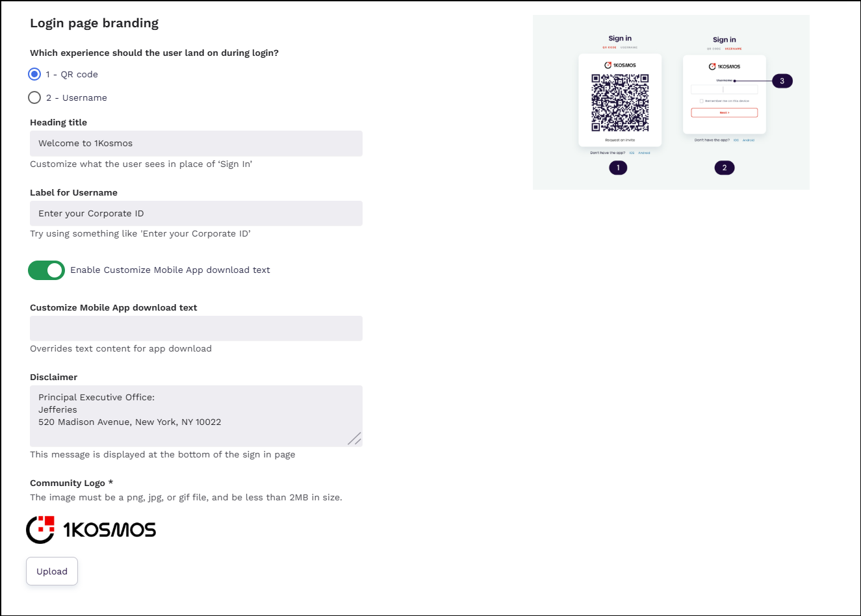This screenshot has width=861, height=616.
Task: Click 'Request an invite' text in preview
Action: (x=620, y=140)
